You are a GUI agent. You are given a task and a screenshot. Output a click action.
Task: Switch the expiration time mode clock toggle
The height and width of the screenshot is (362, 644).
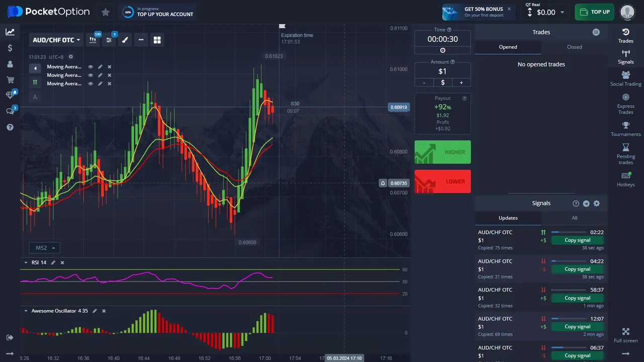pos(443,50)
